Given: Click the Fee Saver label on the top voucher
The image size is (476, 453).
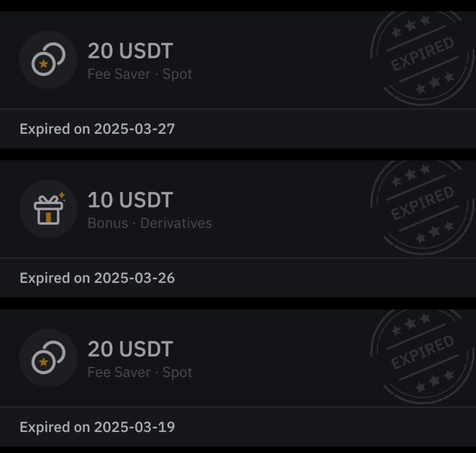Looking at the screenshot, I should [119, 74].
